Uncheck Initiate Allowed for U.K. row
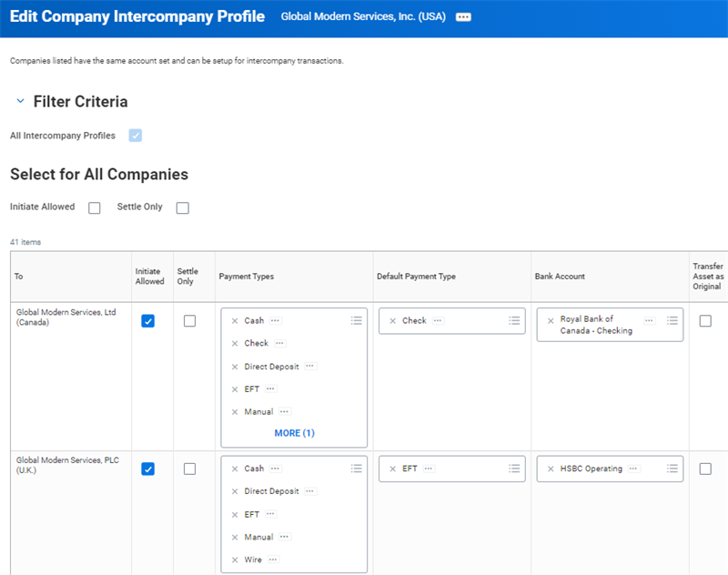This screenshot has width=728, height=575. [x=147, y=469]
